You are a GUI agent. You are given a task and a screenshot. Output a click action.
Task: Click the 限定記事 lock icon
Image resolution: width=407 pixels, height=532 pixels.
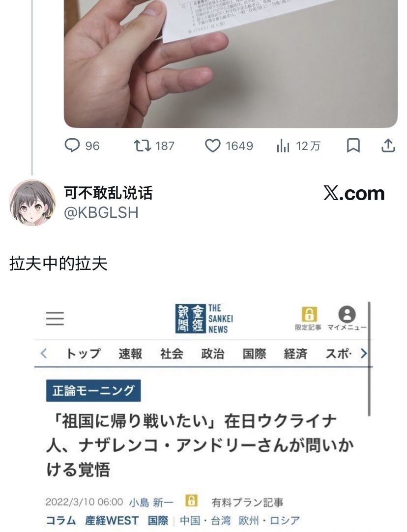click(309, 314)
